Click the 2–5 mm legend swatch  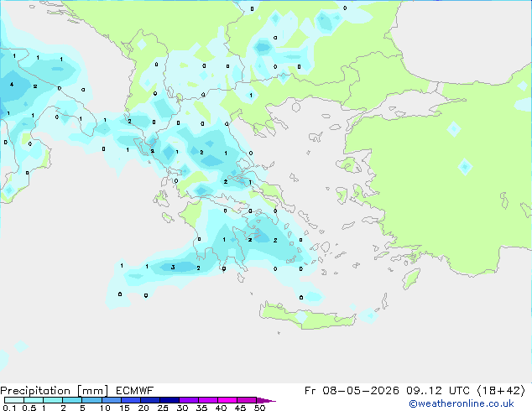pyautogui.click(x=72, y=400)
